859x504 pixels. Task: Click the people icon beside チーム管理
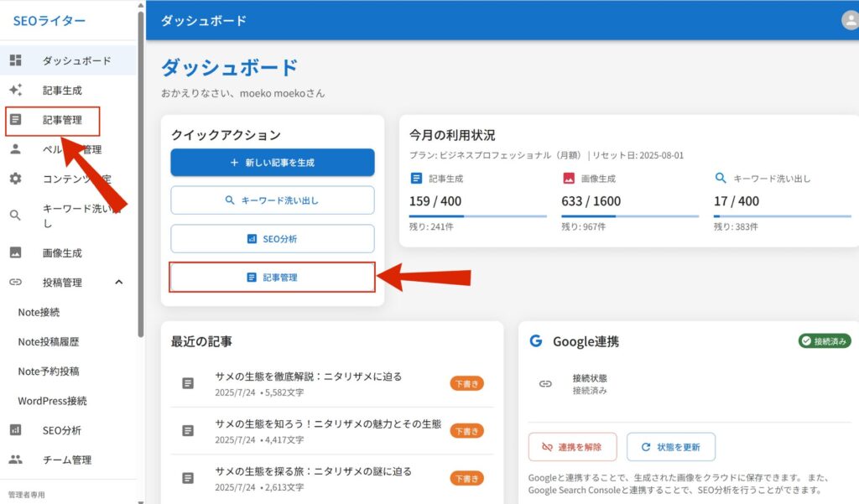pyautogui.click(x=15, y=460)
